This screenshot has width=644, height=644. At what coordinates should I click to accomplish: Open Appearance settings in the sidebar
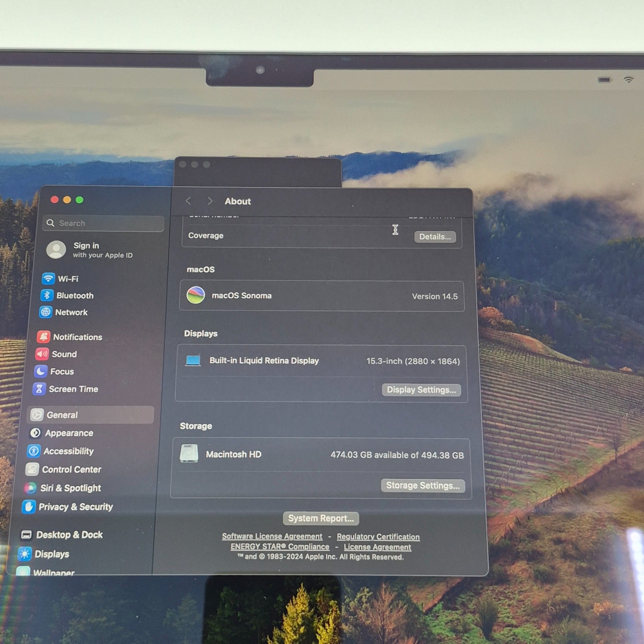61,433
